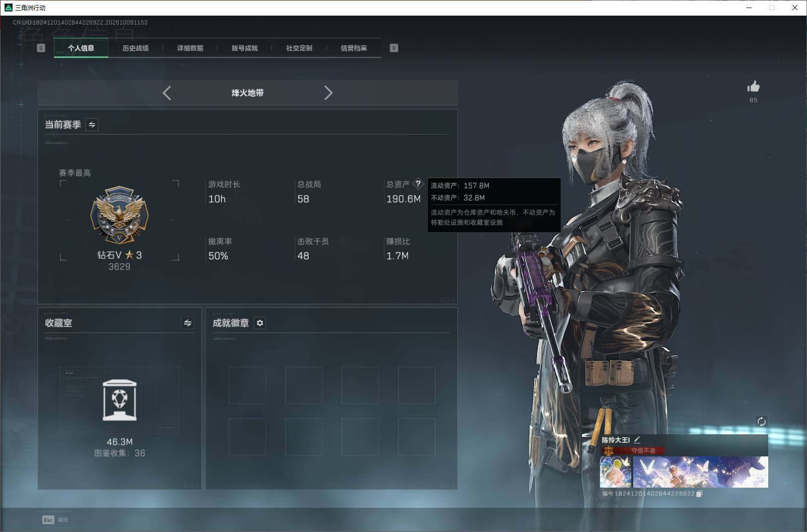Open the 收藏室 display case icon
The image size is (807, 532).
pos(119,400)
